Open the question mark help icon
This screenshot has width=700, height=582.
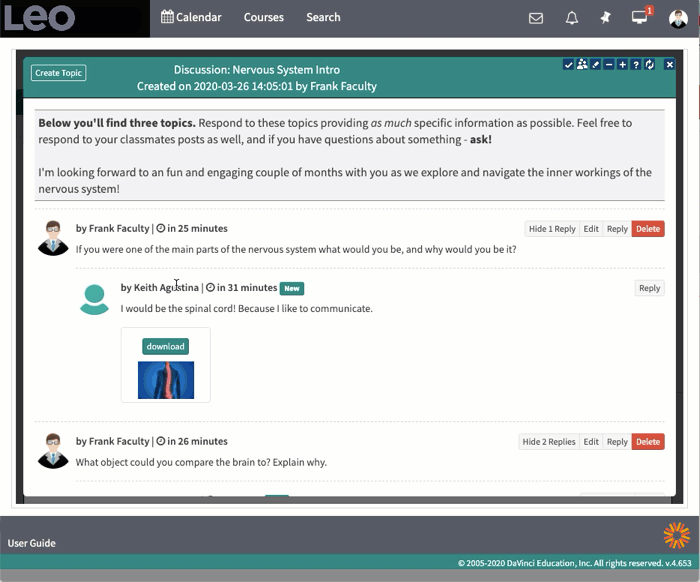(x=636, y=65)
